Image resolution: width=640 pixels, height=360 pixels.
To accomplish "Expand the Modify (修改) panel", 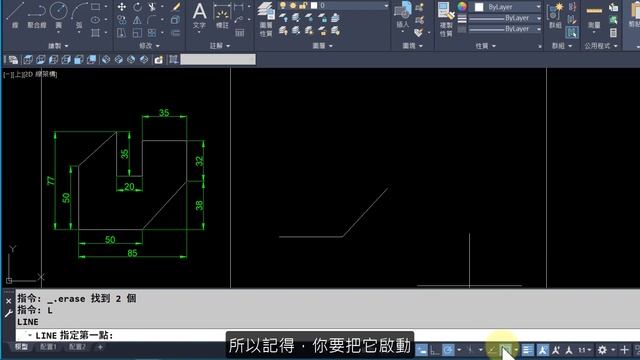I will click(149, 46).
